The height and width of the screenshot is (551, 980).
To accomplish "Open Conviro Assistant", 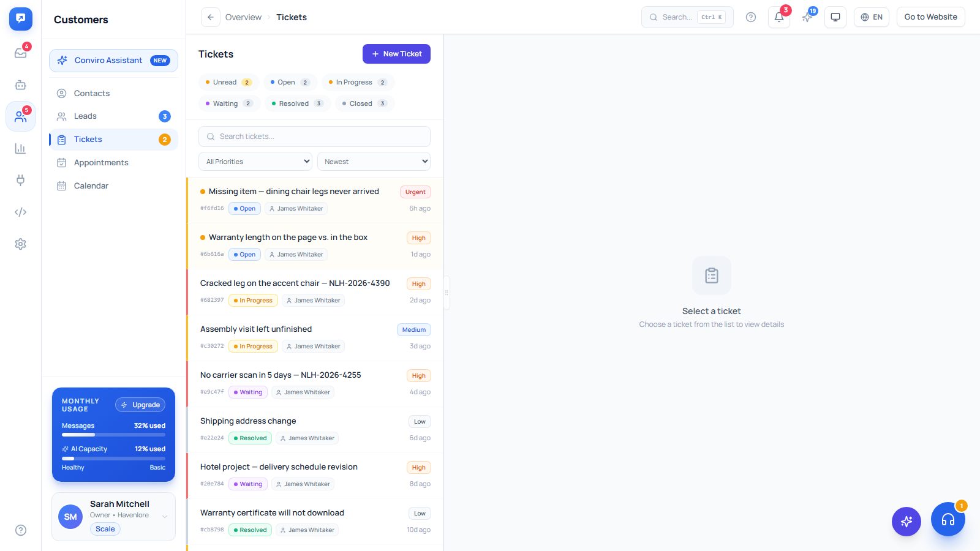I will coord(113,61).
